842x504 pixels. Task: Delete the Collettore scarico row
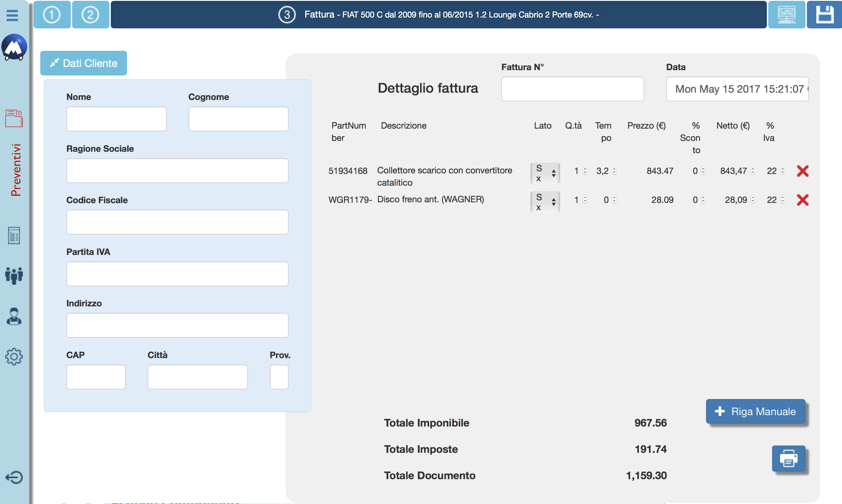(x=803, y=171)
